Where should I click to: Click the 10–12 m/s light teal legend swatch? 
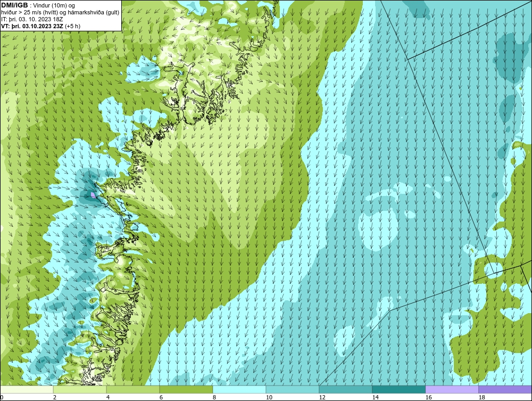293,389
